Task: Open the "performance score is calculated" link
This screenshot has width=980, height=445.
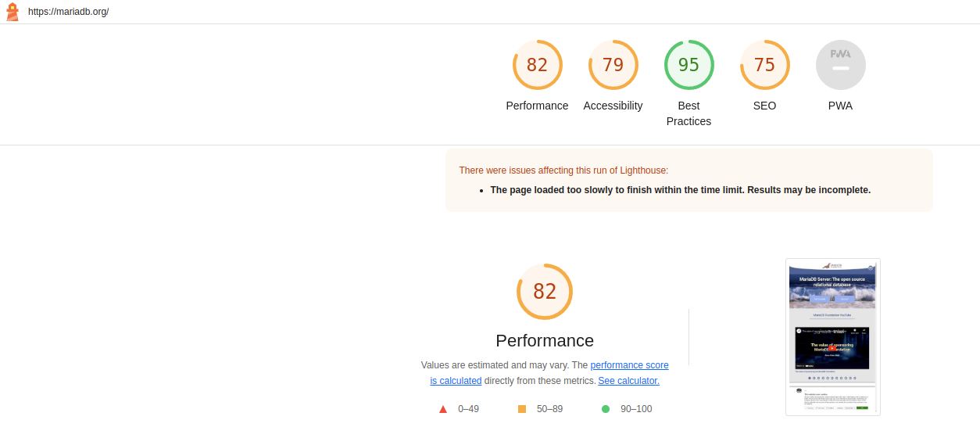Action: 629,365
